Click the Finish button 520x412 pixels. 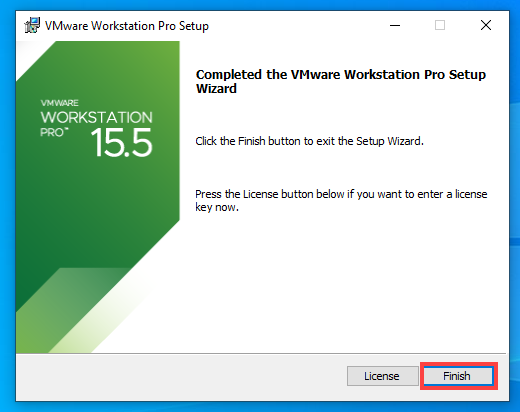[x=458, y=376]
